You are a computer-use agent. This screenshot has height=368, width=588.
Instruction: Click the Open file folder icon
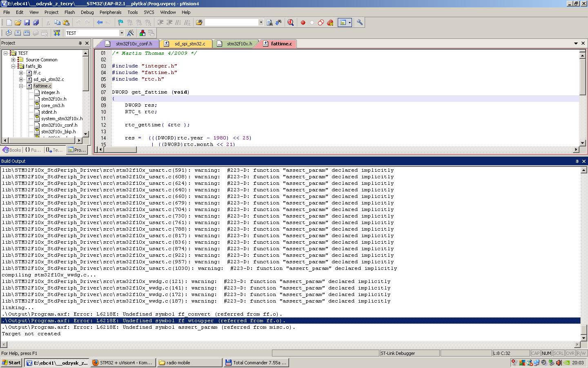(x=18, y=22)
